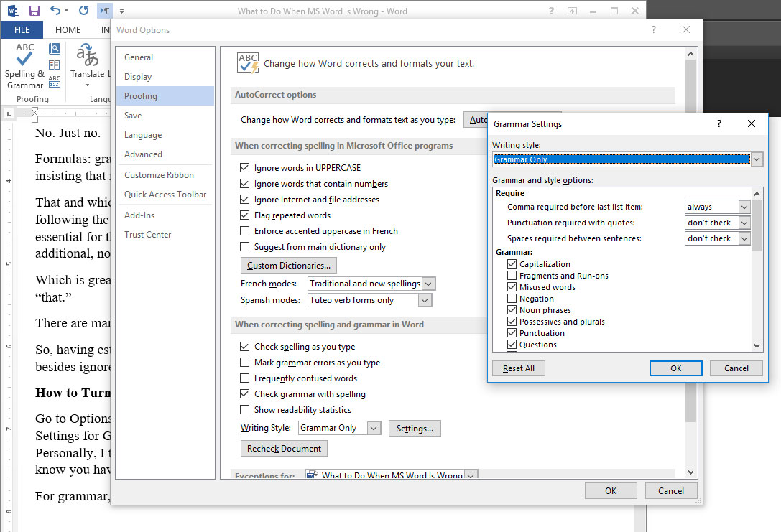Switch to the HOME ribbon tab

(x=68, y=30)
